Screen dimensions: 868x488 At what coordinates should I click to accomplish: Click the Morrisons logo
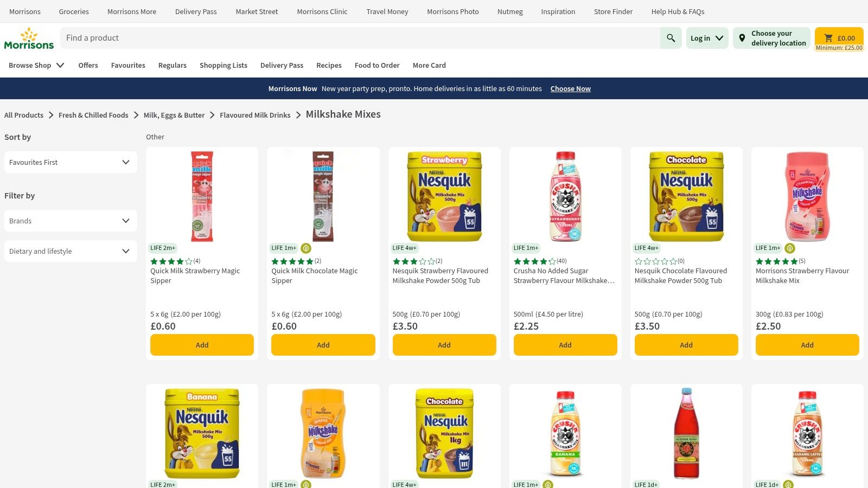[29, 37]
